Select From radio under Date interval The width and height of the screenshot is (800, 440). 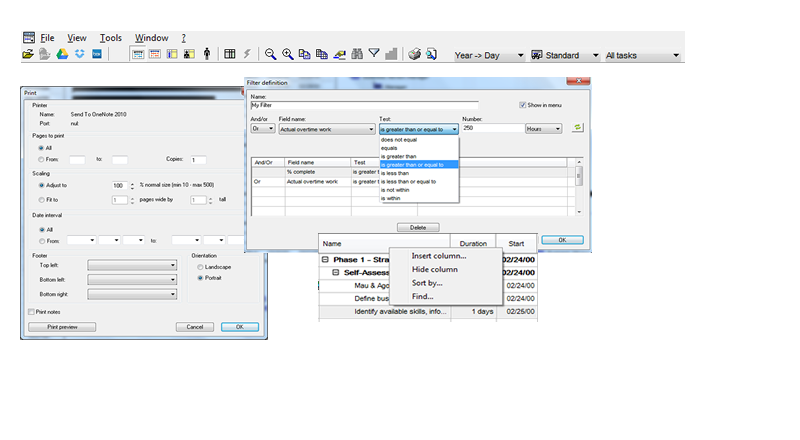point(41,241)
